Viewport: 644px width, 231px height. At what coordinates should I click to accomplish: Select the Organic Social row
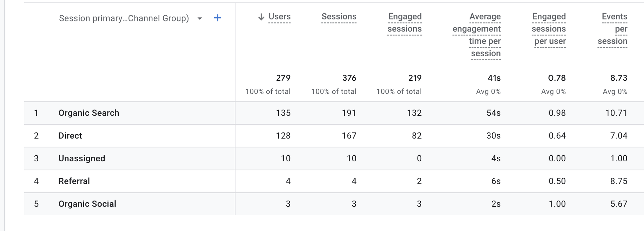[x=87, y=204]
